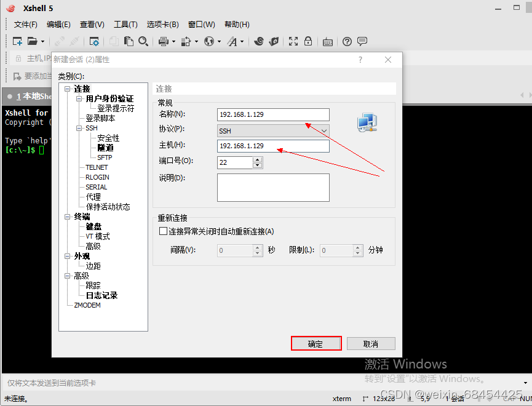Open the 文件(F) menu
This screenshot has width=532, height=406.
(x=25, y=25)
